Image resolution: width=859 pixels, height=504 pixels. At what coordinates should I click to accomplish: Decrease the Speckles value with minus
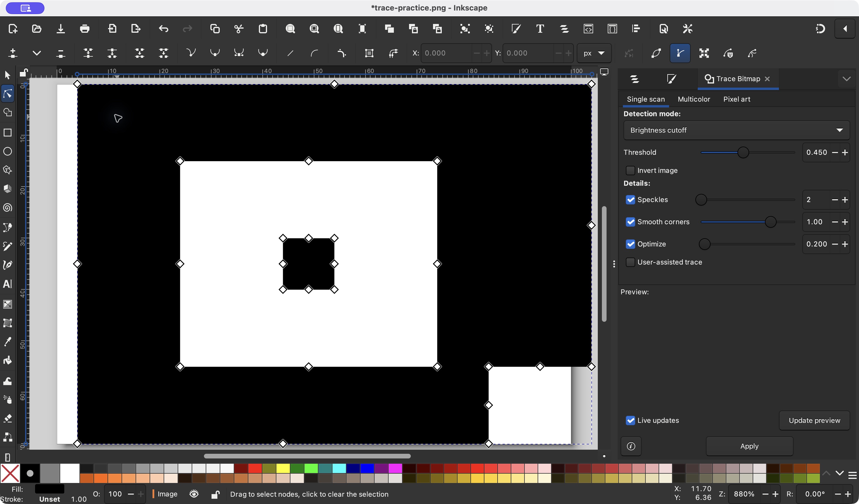(x=835, y=200)
